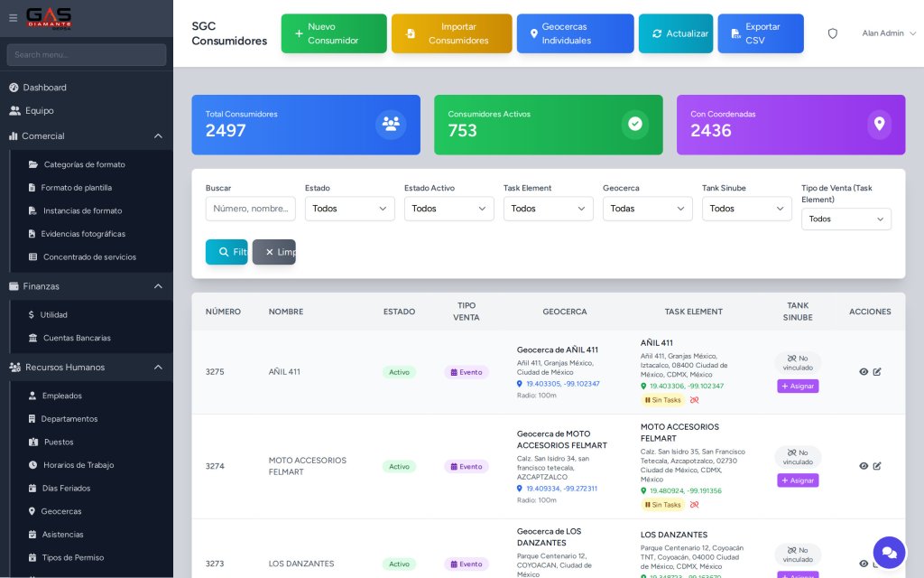Open the chat bubble floating icon
This screenshot has width=924, height=578.
889,553
